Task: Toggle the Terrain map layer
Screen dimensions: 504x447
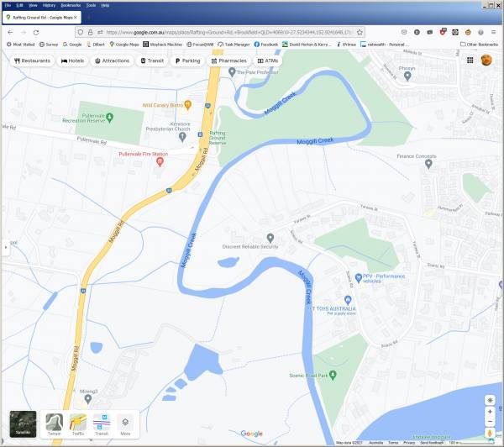Action: tap(55, 423)
